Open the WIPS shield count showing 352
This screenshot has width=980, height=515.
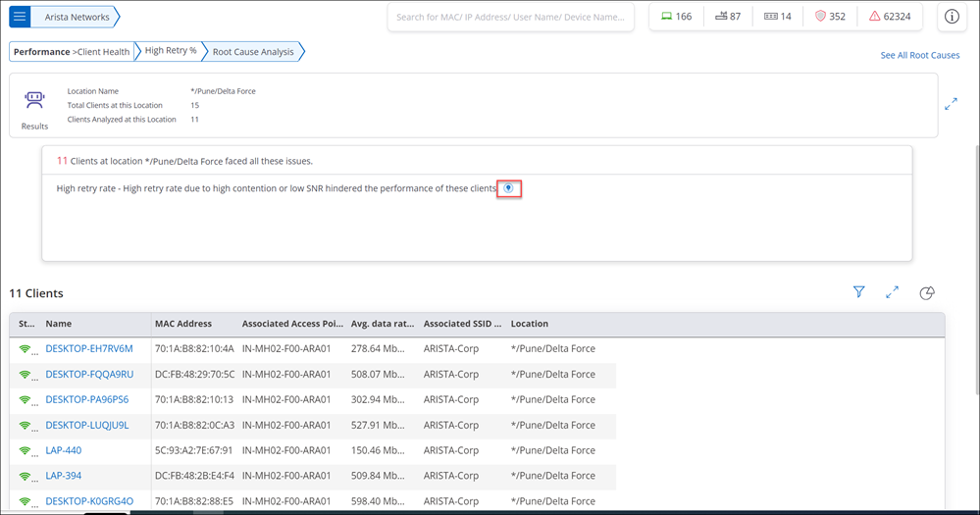[x=830, y=17]
